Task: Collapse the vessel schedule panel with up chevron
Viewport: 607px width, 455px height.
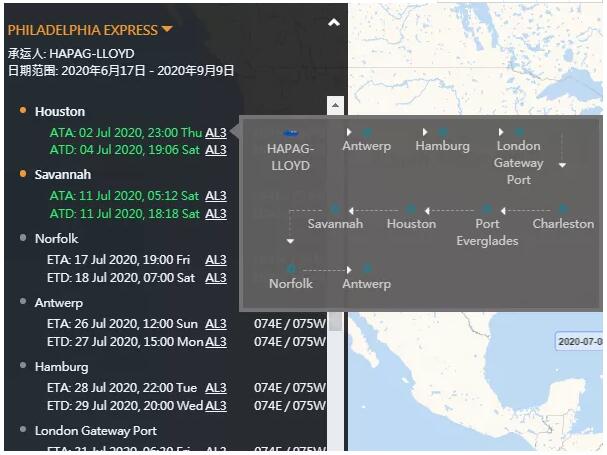Action: point(334,22)
